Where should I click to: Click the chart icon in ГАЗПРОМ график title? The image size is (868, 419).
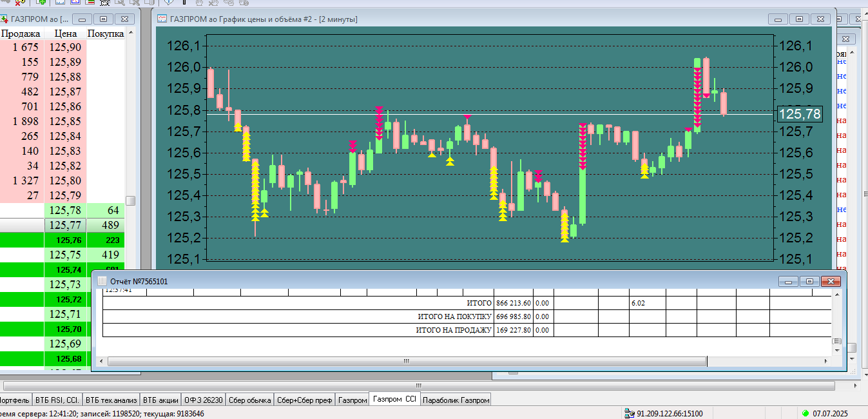click(x=163, y=19)
